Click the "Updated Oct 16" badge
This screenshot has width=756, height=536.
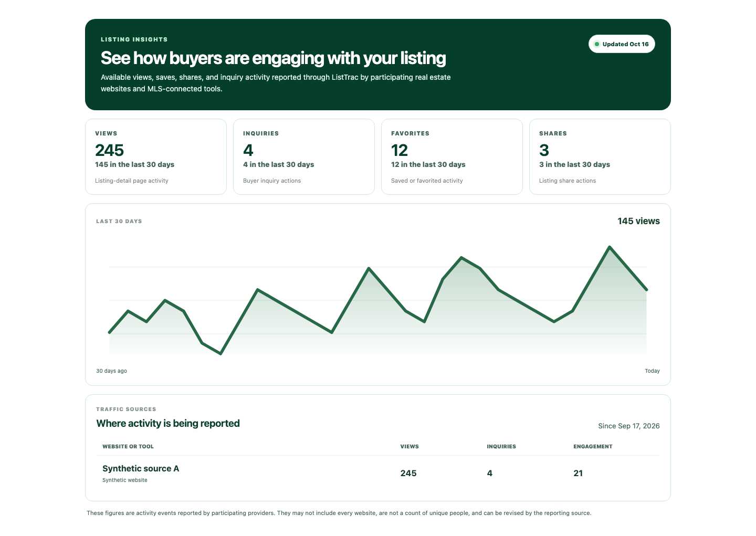(x=622, y=44)
